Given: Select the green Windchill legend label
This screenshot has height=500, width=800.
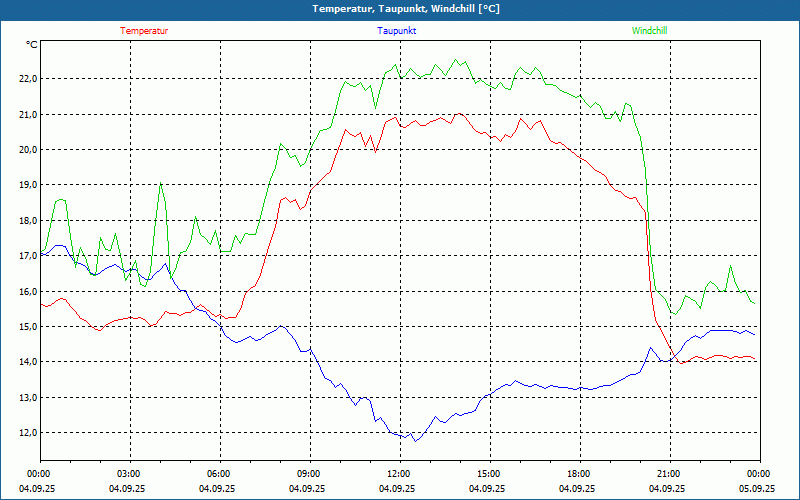Looking at the screenshot, I should coord(649,31).
